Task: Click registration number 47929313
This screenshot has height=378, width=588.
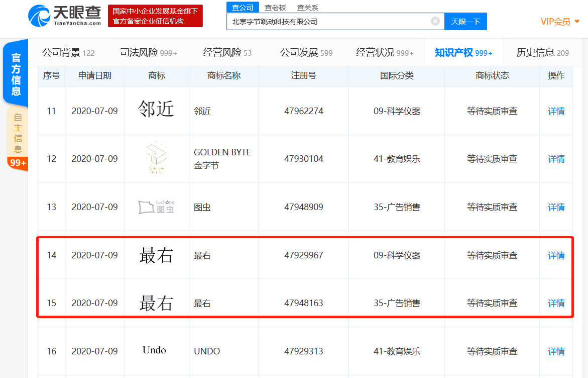Action: 304,351
